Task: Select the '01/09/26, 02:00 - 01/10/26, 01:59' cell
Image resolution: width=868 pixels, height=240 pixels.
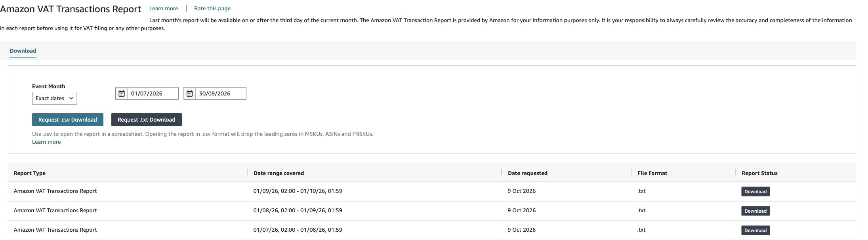Action: tap(298, 191)
